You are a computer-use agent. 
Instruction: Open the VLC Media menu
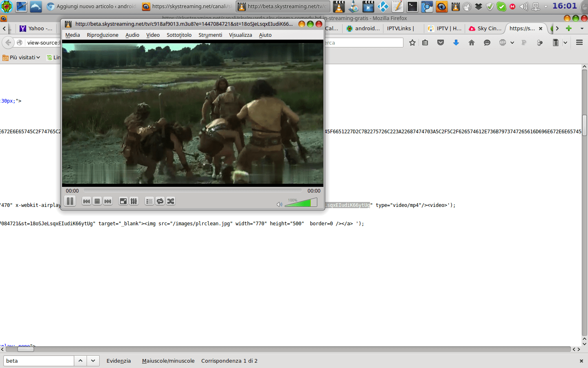coord(73,35)
